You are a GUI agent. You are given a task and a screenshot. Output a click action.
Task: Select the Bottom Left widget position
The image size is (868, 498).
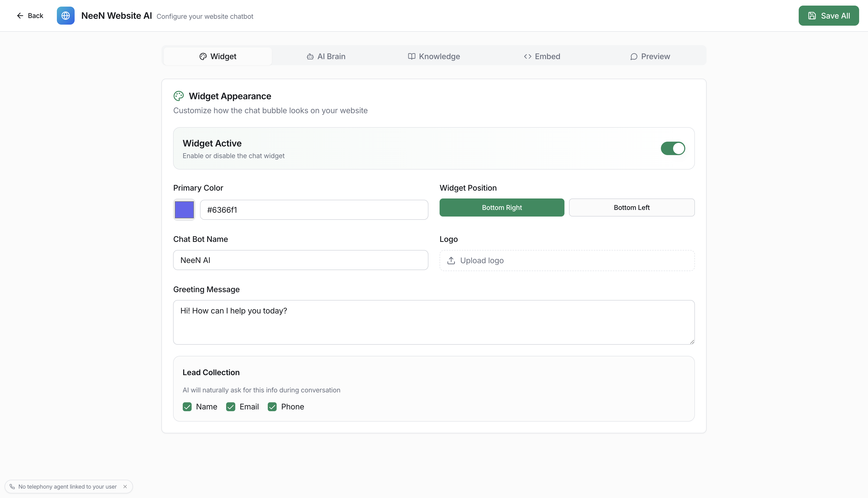tap(632, 208)
